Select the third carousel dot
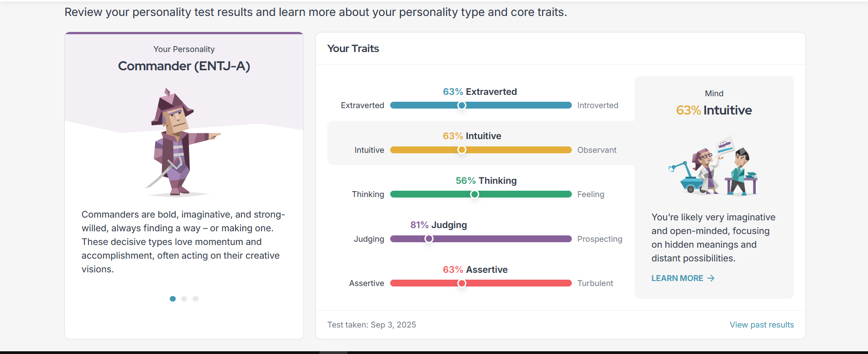This screenshot has height=354, width=868. click(x=195, y=299)
